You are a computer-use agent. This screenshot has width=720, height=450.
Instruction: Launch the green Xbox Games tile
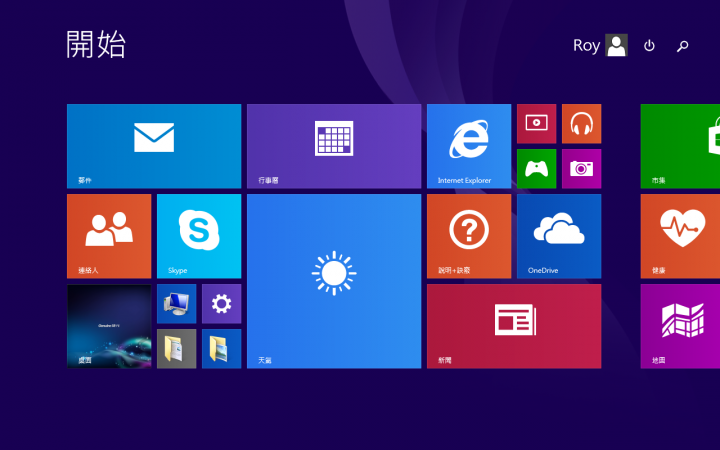pos(536,168)
